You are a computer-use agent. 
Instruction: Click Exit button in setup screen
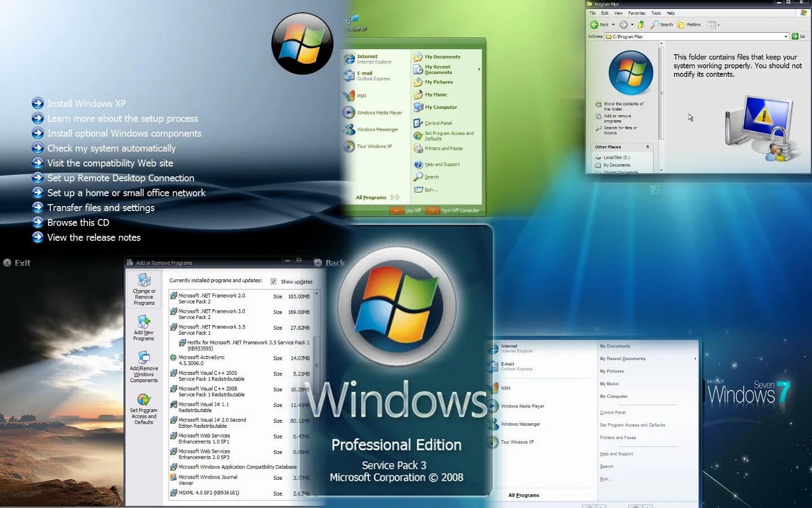(x=17, y=263)
